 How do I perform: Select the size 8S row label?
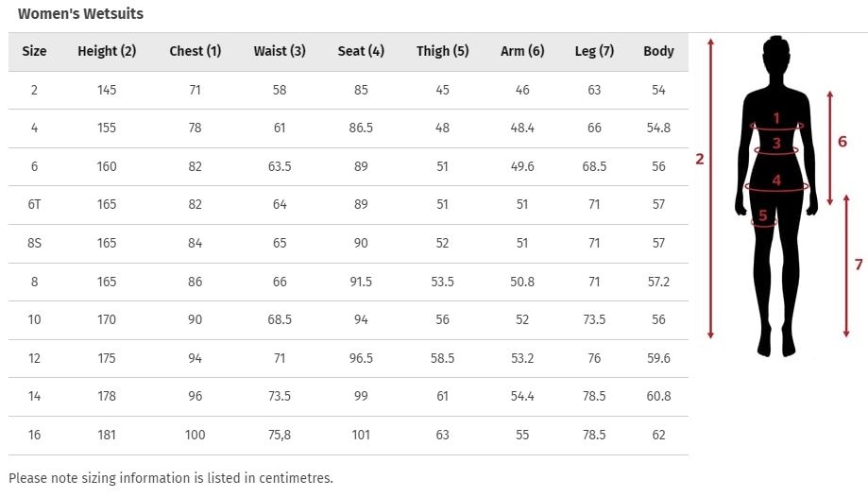coord(34,243)
